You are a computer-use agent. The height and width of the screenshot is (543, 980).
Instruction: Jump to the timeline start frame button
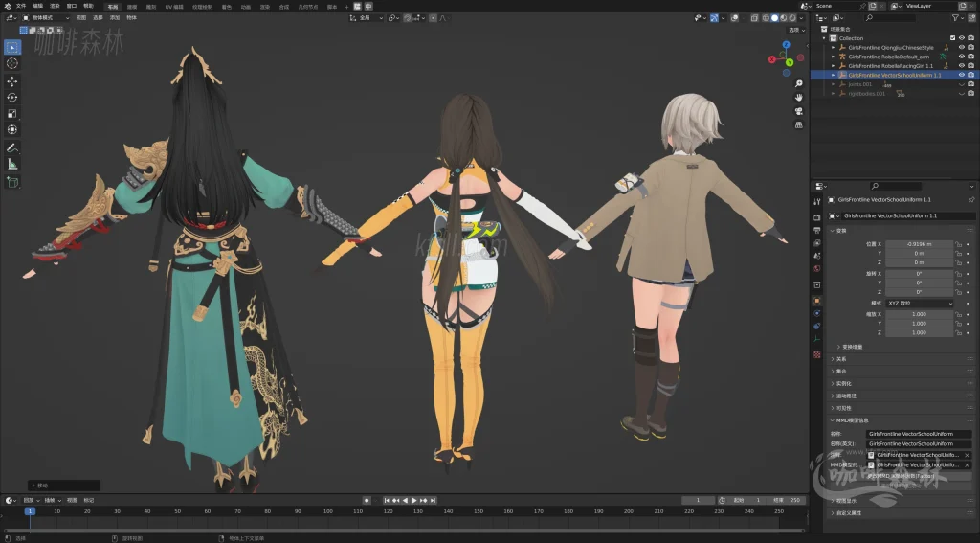point(387,501)
